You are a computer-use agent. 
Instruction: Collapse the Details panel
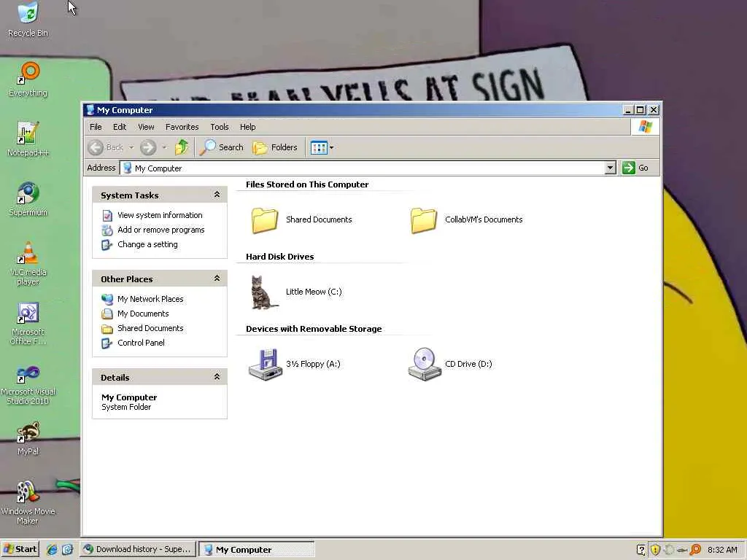click(x=217, y=377)
